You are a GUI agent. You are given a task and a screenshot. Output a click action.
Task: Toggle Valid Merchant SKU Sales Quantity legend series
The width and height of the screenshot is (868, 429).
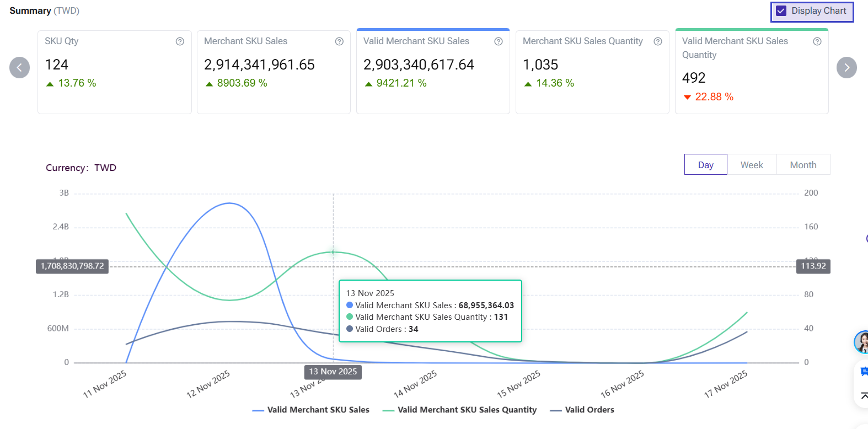pyautogui.click(x=459, y=410)
